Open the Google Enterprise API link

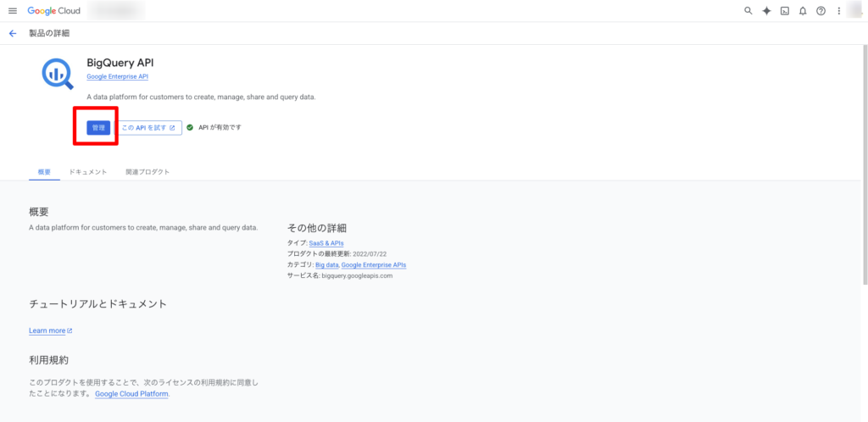[117, 77]
